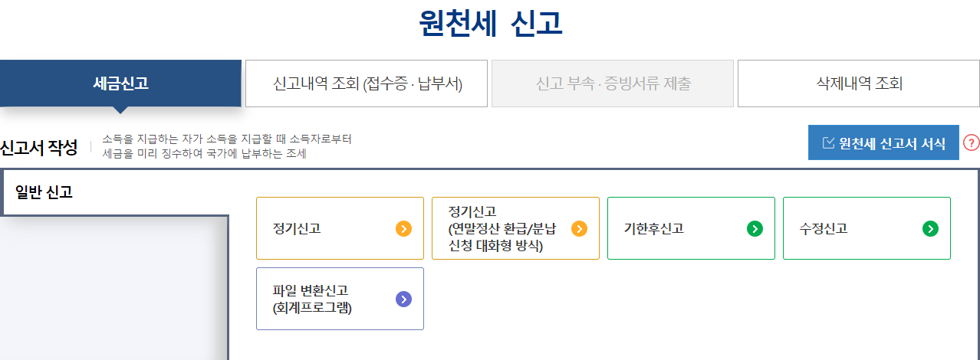The height and width of the screenshot is (360, 980).
Task: Go to the 삭제내역 조회 tab
Action: coord(859,83)
